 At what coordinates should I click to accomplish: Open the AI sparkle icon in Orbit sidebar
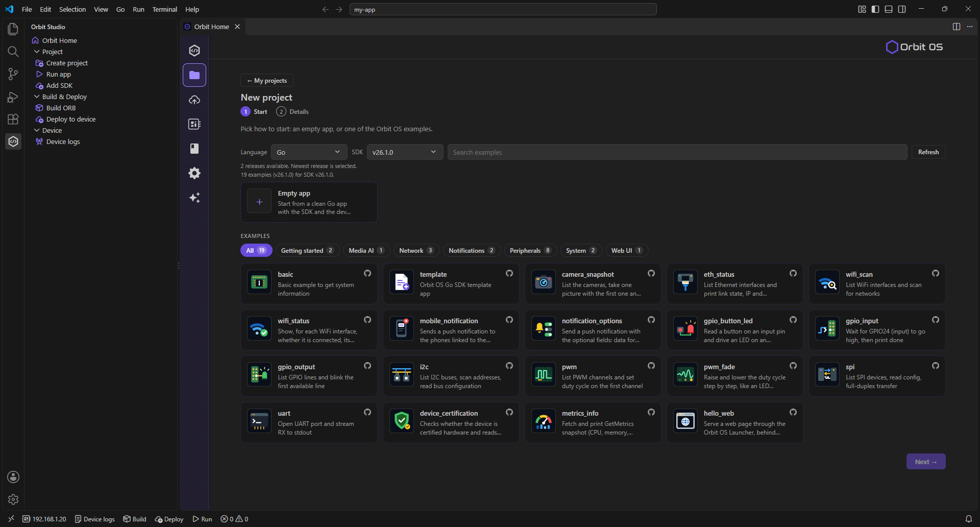point(194,198)
